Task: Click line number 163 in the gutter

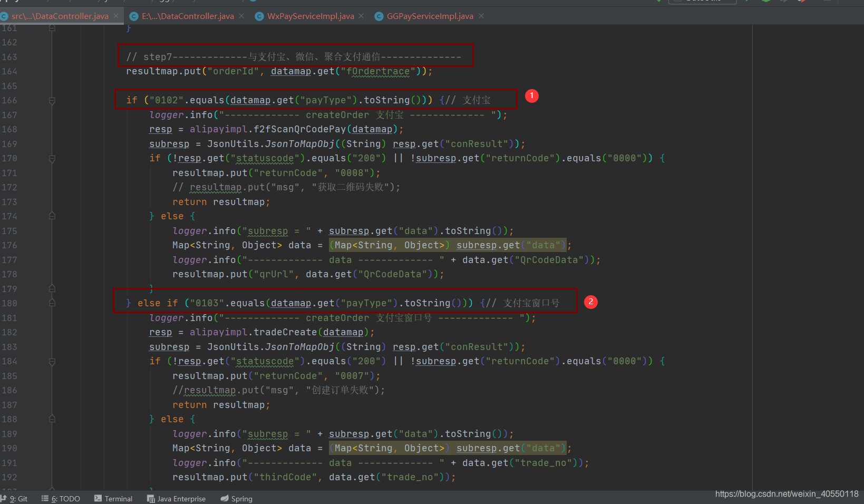Action: point(9,57)
